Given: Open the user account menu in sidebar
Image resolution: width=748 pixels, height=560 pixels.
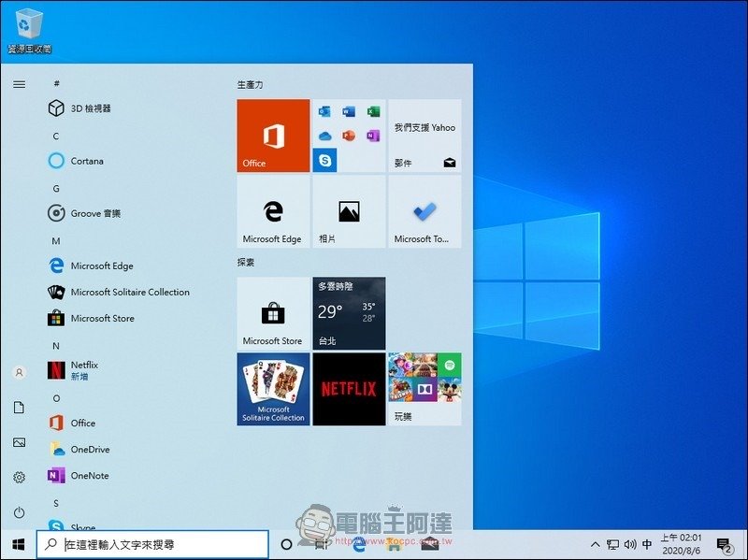Looking at the screenshot, I should [x=19, y=372].
